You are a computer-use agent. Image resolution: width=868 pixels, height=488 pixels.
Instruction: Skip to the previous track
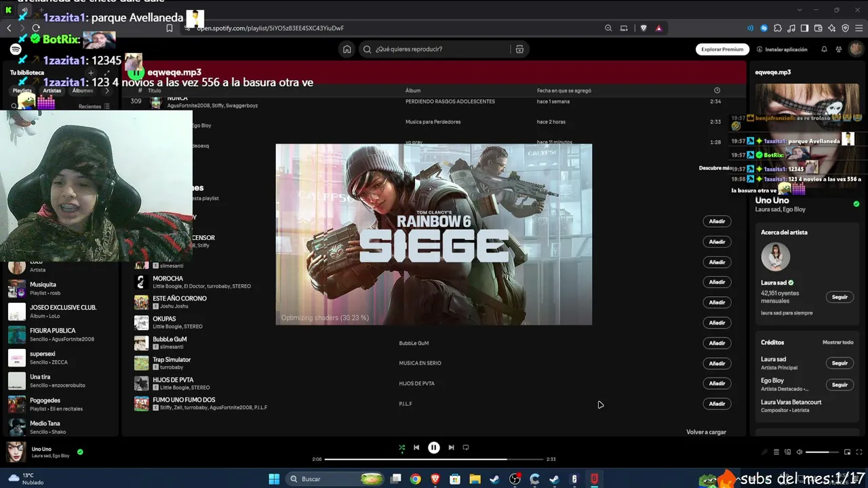click(416, 447)
